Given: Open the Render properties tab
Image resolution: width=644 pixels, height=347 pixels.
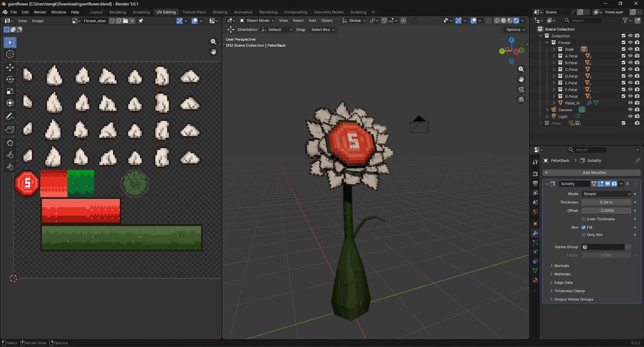Looking at the screenshot, I should click(x=535, y=174).
